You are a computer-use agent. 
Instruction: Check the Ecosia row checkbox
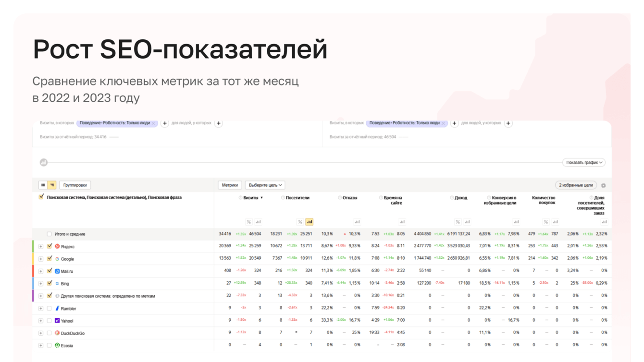pyautogui.click(x=49, y=345)
